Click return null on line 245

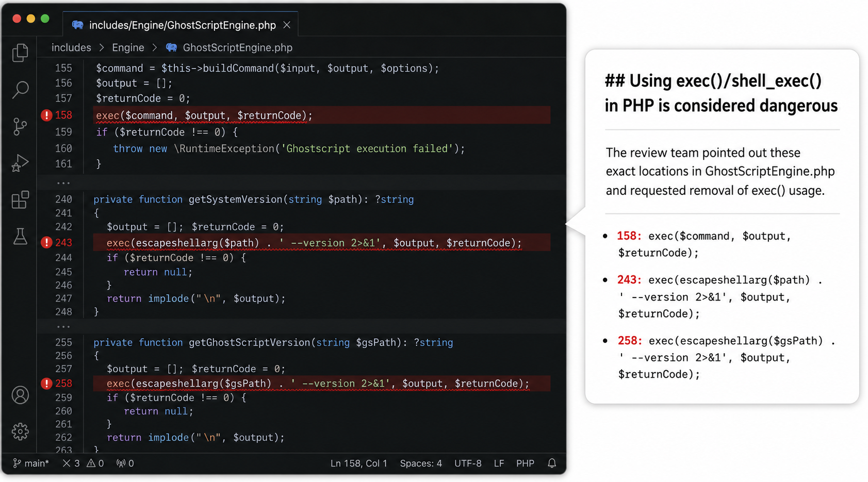tap(158, 272)
